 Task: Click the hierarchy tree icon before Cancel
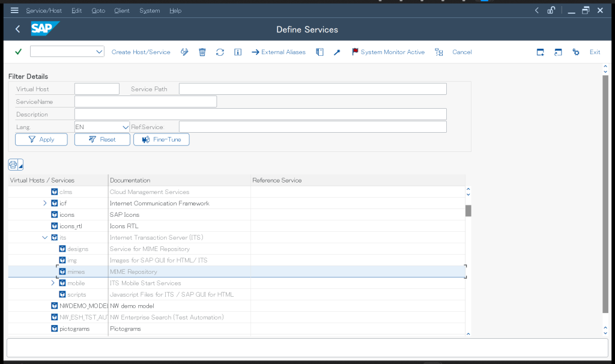[x=439, y=52]
